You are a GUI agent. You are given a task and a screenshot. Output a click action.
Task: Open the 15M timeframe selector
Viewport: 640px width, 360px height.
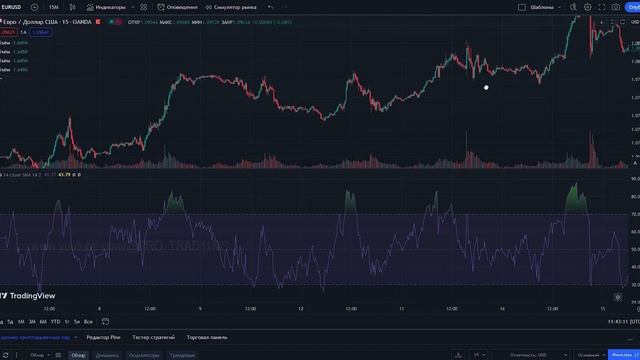point(53,7)
